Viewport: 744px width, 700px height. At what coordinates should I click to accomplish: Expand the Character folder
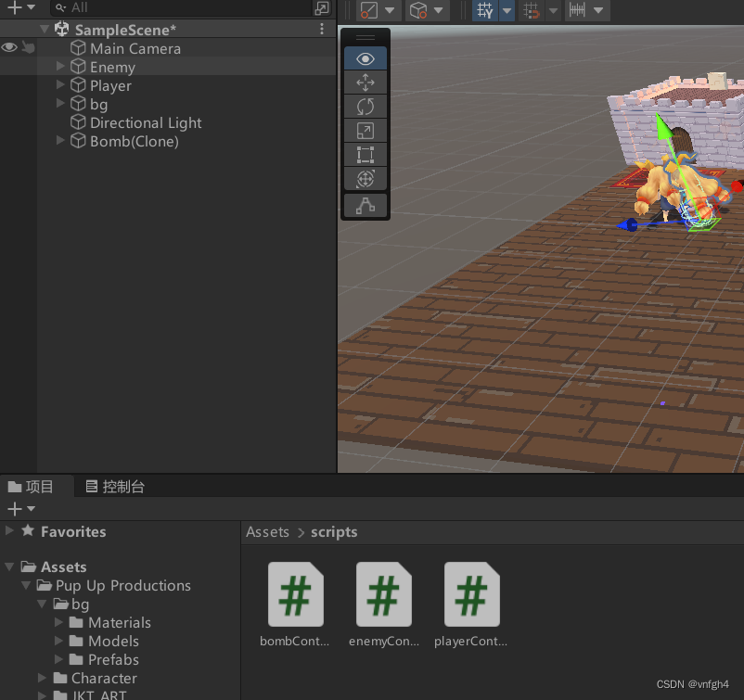tap(43, 678)
